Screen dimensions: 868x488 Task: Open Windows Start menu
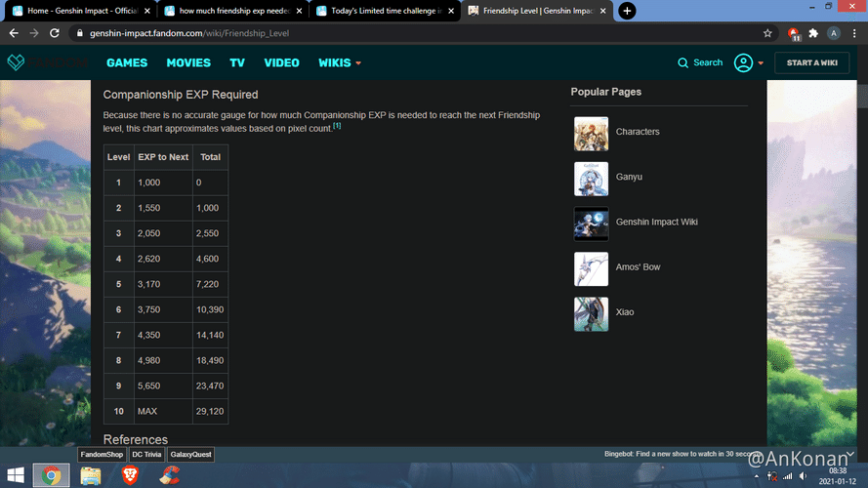coord(16,475)
